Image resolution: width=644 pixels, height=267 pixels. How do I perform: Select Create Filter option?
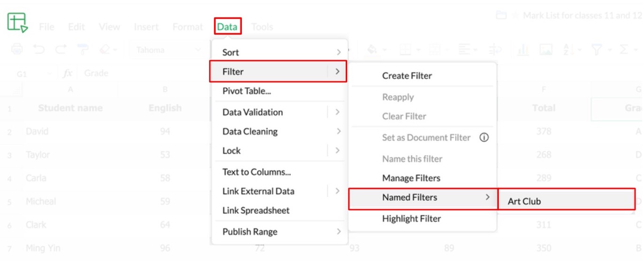point(407,76)
